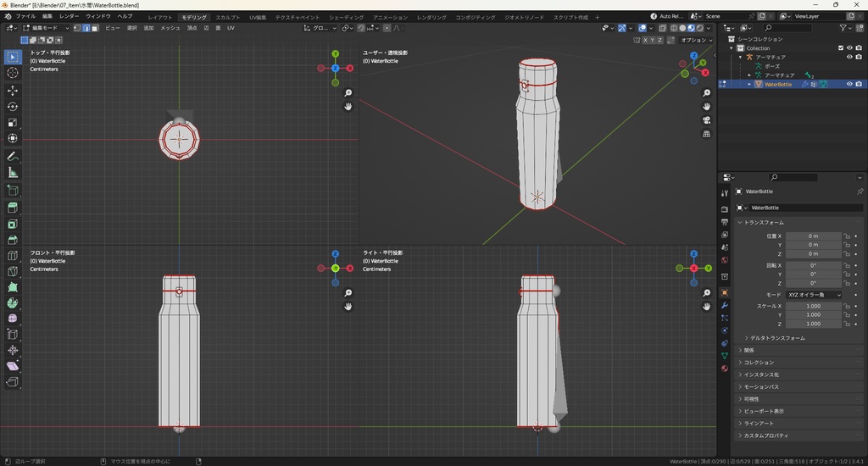This screenshot has width=868, height=466.
Task: Click the オプション button in viewport header
Action: pos(695,40)
